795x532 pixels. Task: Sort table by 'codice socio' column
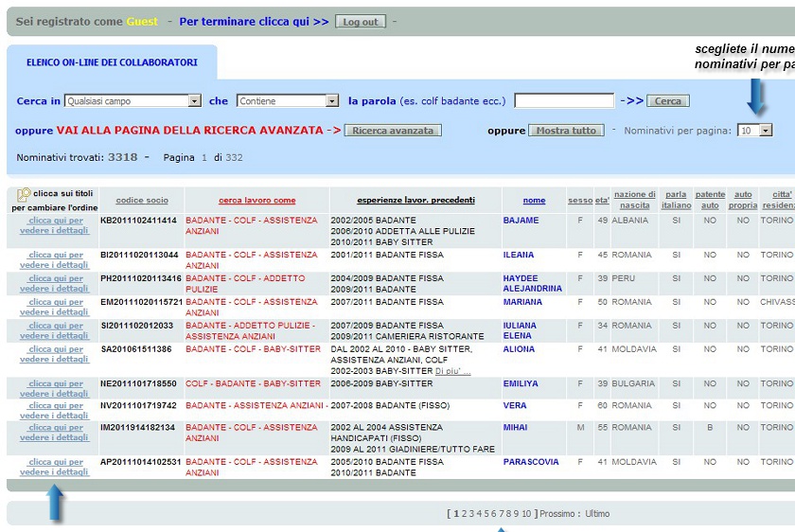(142, 201)
